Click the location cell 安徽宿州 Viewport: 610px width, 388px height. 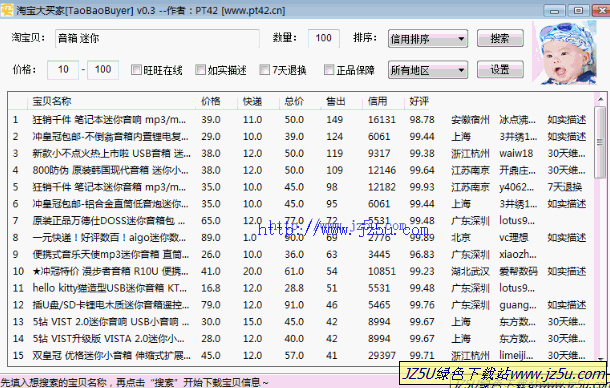point(470,120)
